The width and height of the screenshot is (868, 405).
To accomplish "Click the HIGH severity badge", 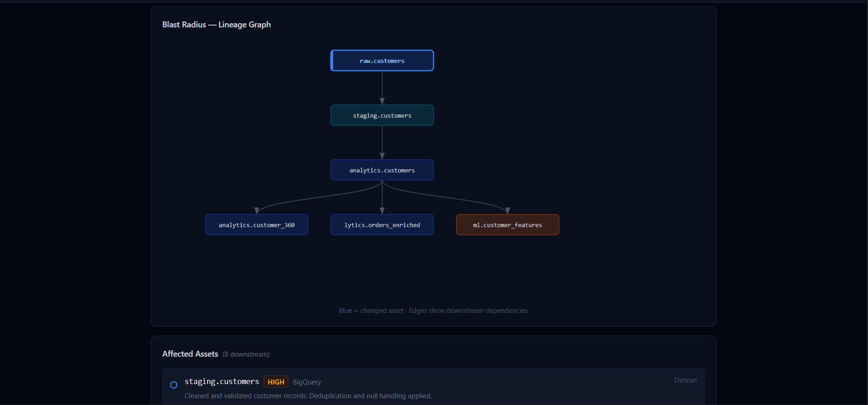I will point(276,382).
